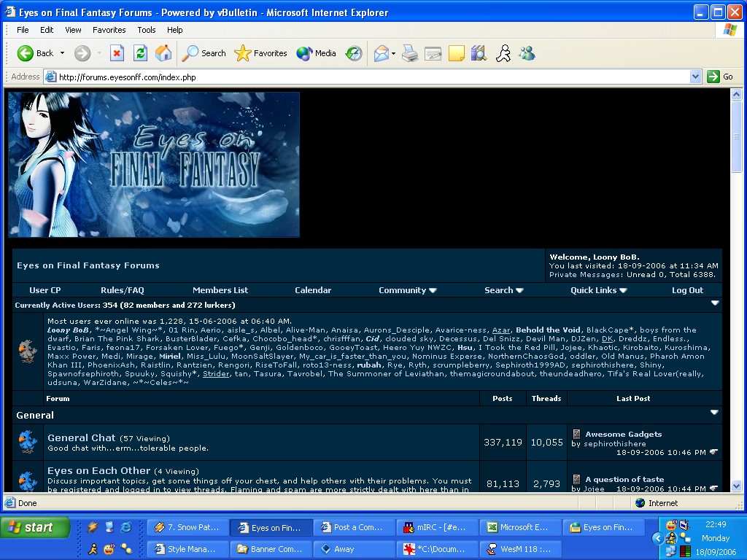This screenshot has height=560, width=747.
Task: Show hidden system tray icons arrow
Action: pyautogui.click(x=658, y=538)
